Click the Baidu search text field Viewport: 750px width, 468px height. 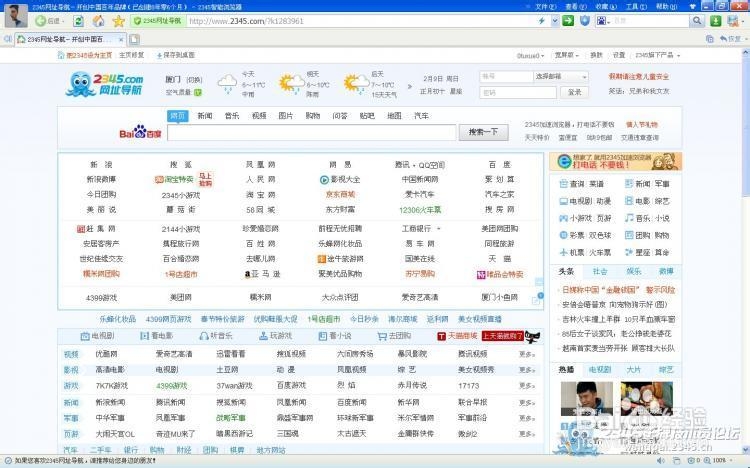click(311, 133)
